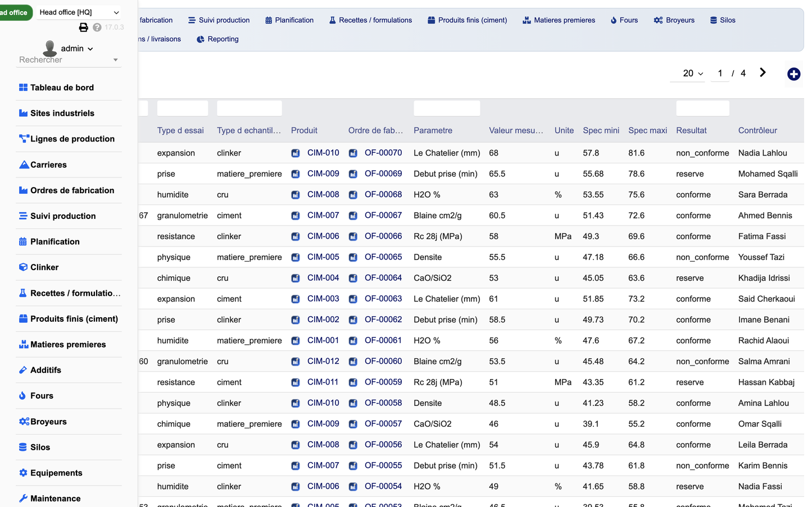
Task: Click order icon beside OF-00069
Action: pos(353,174)
